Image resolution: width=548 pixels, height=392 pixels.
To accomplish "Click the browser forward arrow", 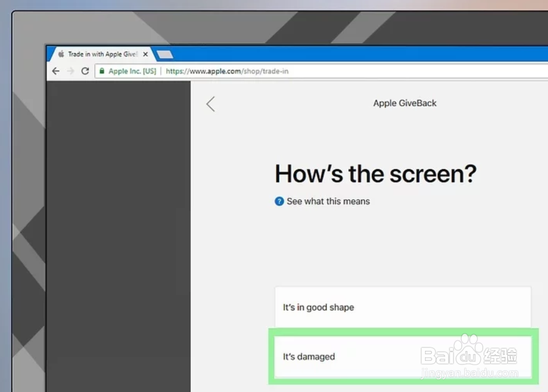I will 70,71.
